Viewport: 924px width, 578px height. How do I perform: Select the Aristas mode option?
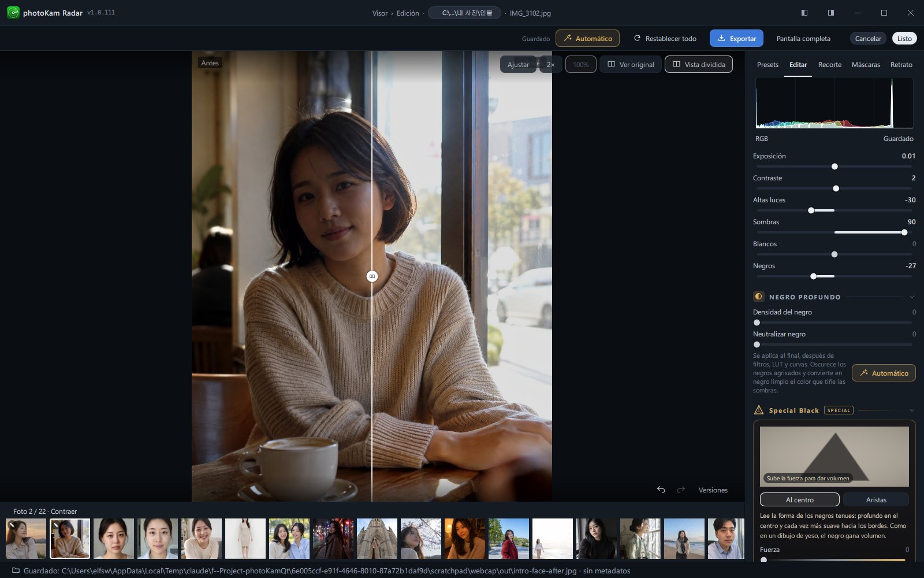[x=876, y=499]
